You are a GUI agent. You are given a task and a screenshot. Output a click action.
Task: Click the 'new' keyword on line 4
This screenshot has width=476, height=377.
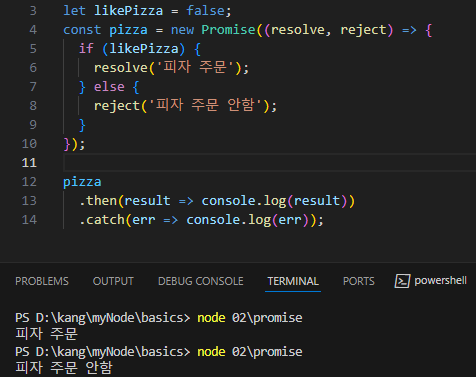[182, 30]
